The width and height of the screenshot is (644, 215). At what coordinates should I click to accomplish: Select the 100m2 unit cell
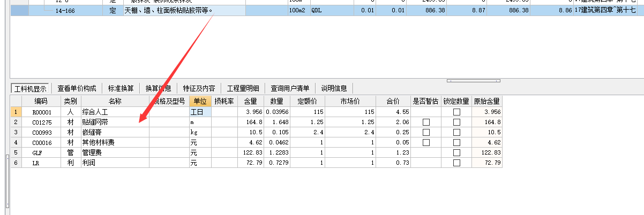pyautogui.click(x=298, y=10)
